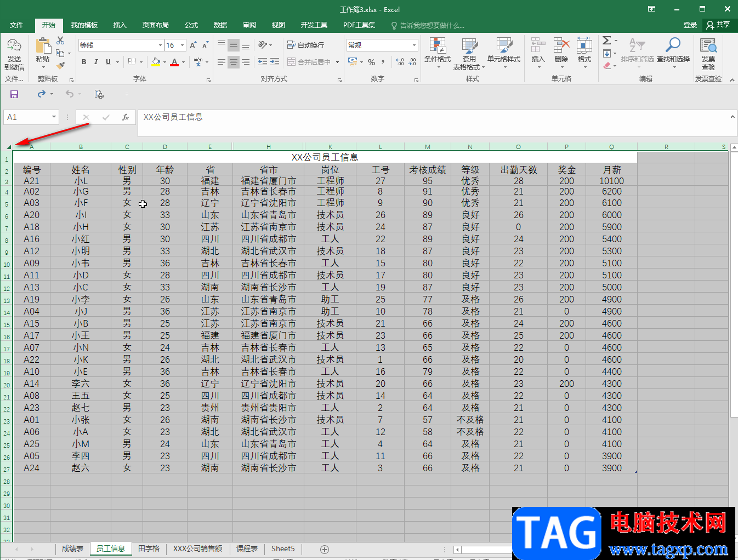Switch to the 数据 (Data) tab
738x560 pixels.
220,25
